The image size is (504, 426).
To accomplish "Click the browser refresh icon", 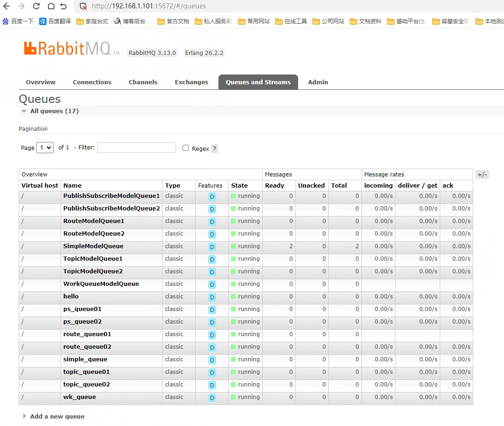I will click(x=36, y=7).
